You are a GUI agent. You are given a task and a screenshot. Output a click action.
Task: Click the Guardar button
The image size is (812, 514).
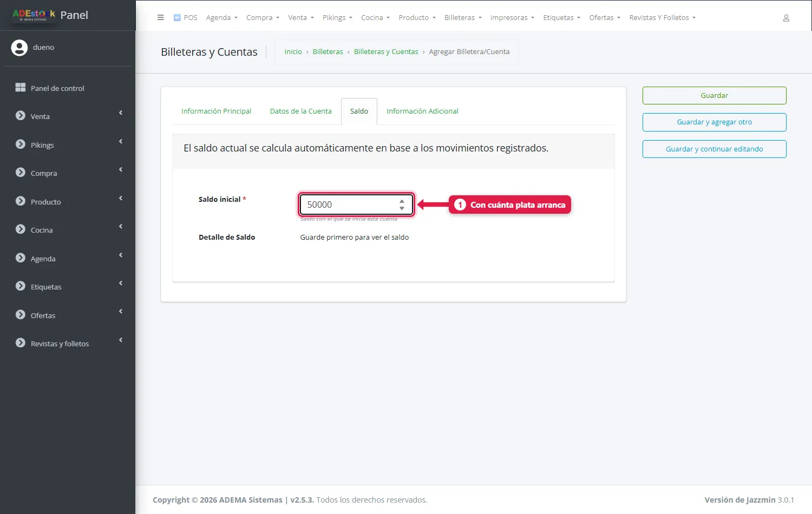tap(714, 96)
